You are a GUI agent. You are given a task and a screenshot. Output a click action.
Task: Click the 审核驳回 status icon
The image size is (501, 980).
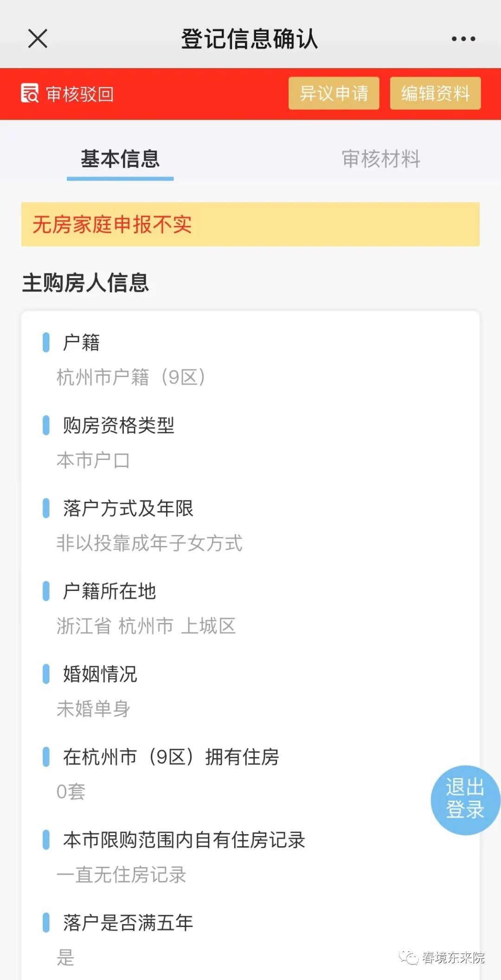click(30, 93)
